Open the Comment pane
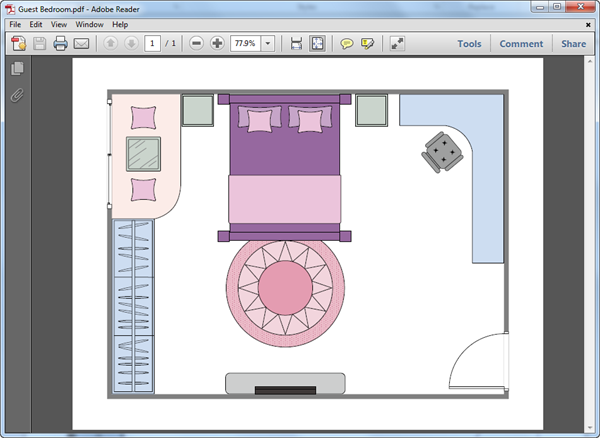This screenshot has width=600, height=438. point(521,44)
